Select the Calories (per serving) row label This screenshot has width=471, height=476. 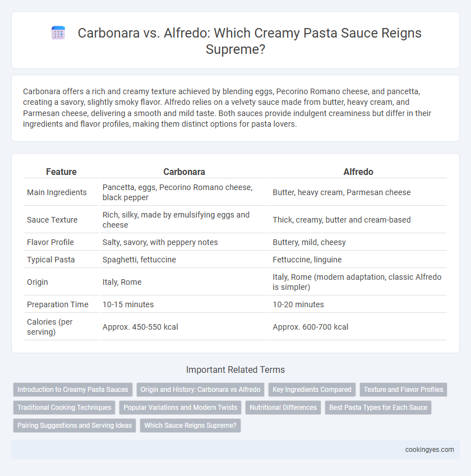click(x=49, y=327)
